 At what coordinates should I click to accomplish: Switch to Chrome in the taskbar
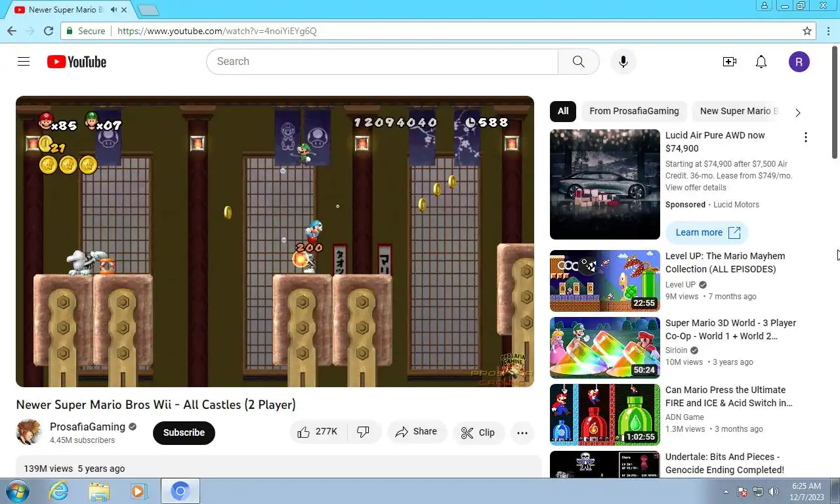(x=180, y=491)
